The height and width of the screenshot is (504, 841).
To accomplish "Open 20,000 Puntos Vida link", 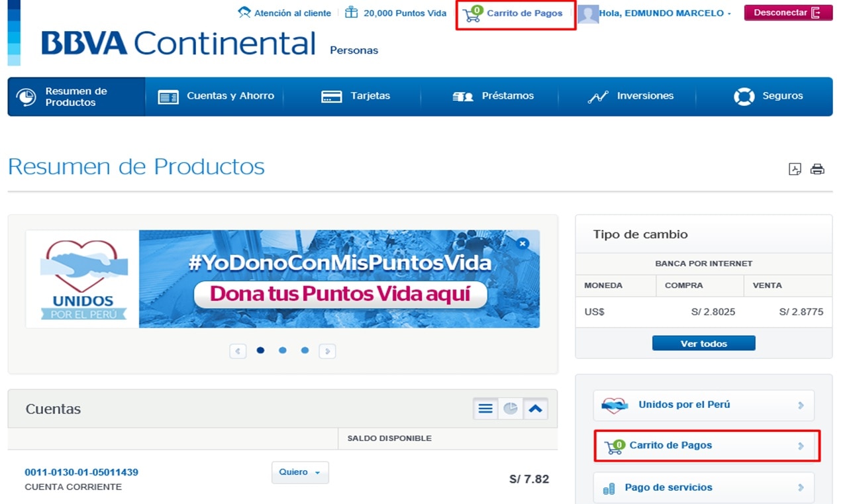I will coord(405,13).
